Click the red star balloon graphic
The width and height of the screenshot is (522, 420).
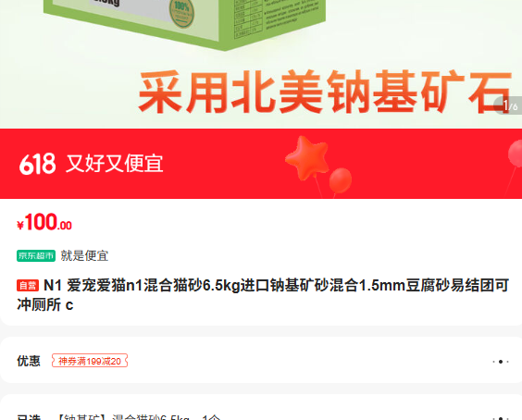tap(306, 157)
